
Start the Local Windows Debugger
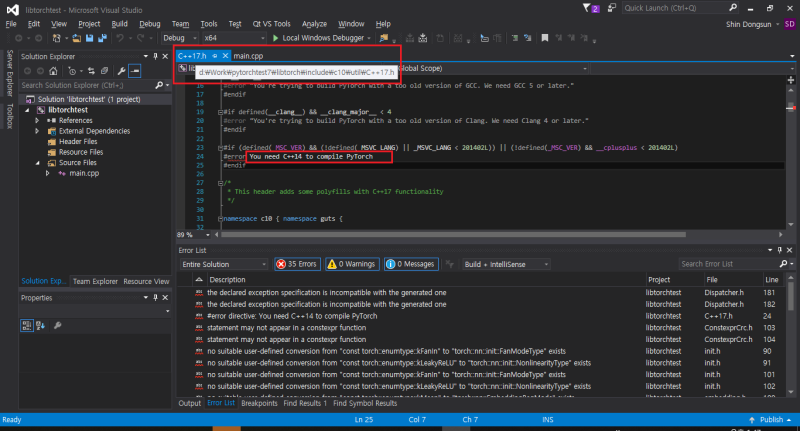pos(321,38)
